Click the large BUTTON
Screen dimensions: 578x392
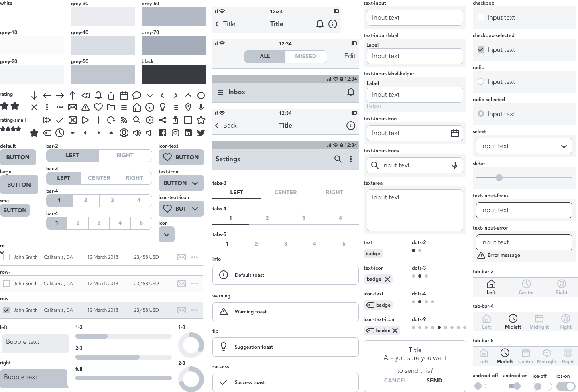click(x=19, y=185)
